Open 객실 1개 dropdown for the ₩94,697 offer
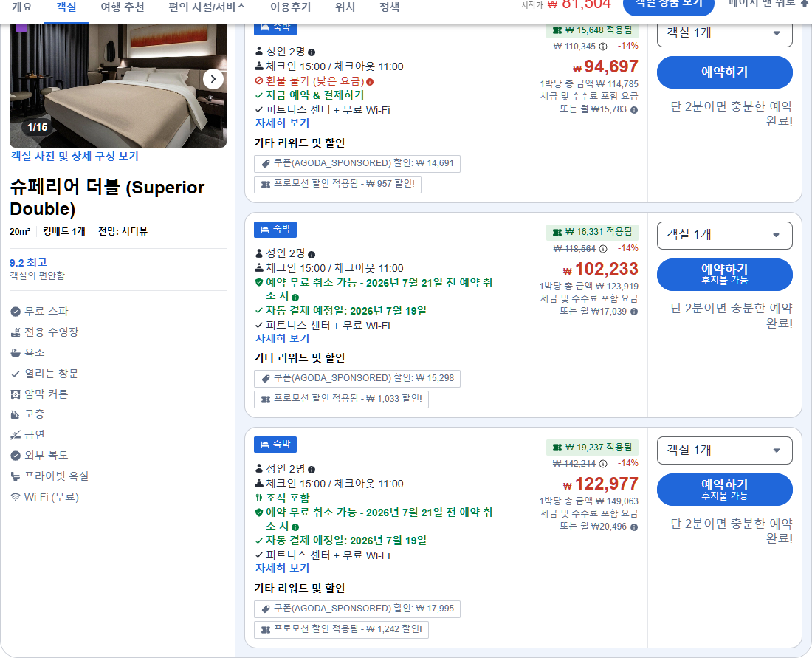The width and height of the screenshot is (812, 658). point(724,34)
